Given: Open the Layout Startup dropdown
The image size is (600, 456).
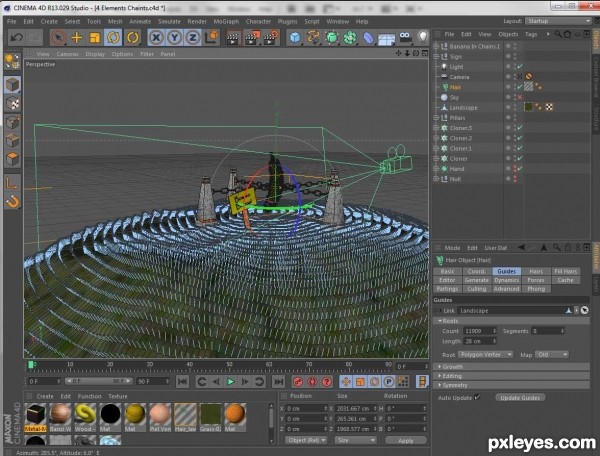Looking at the screenshot, I should pyautogui.click(x=558, y=21).
